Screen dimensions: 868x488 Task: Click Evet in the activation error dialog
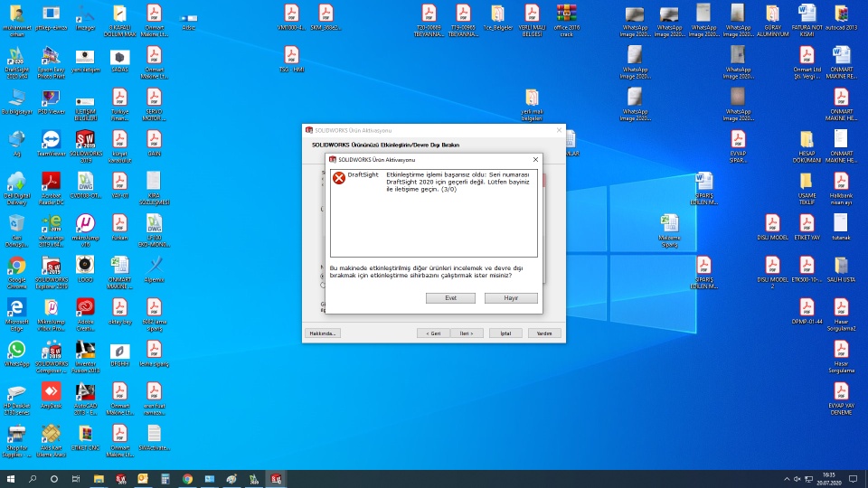(450, 297)
